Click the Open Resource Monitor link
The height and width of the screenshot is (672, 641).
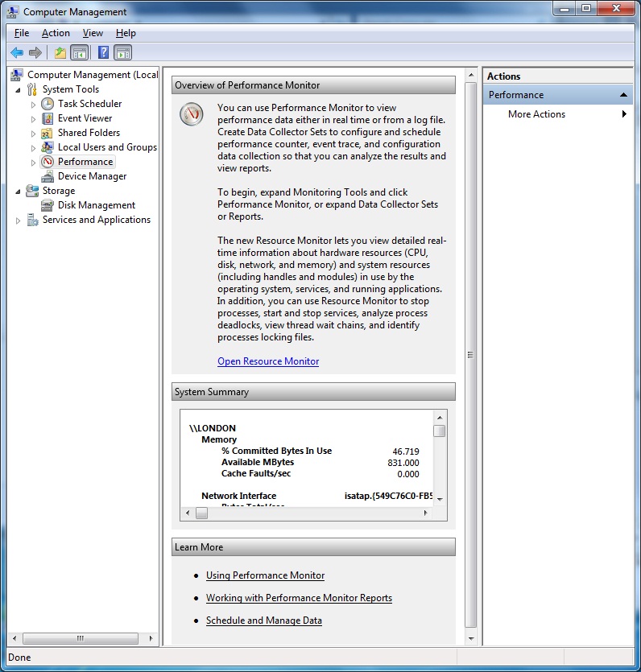click(x=268, y=361)
